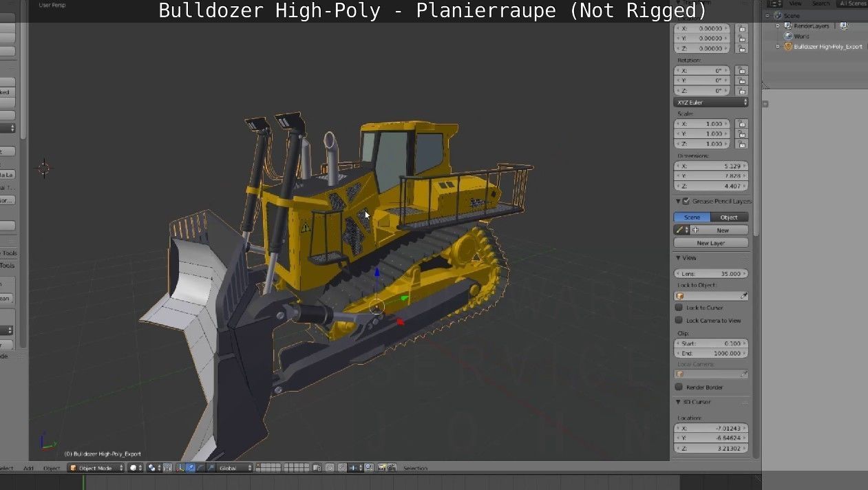The height and width of the screenshot is (490, 868).
Task: Enable Lock Camera to View checkbox
Action: 679,320
